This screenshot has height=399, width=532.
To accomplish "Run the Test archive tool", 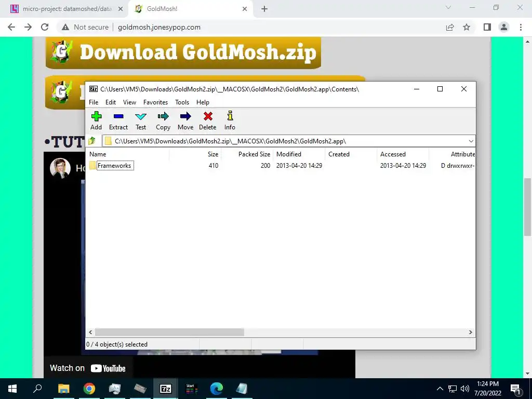I will 140,121.
